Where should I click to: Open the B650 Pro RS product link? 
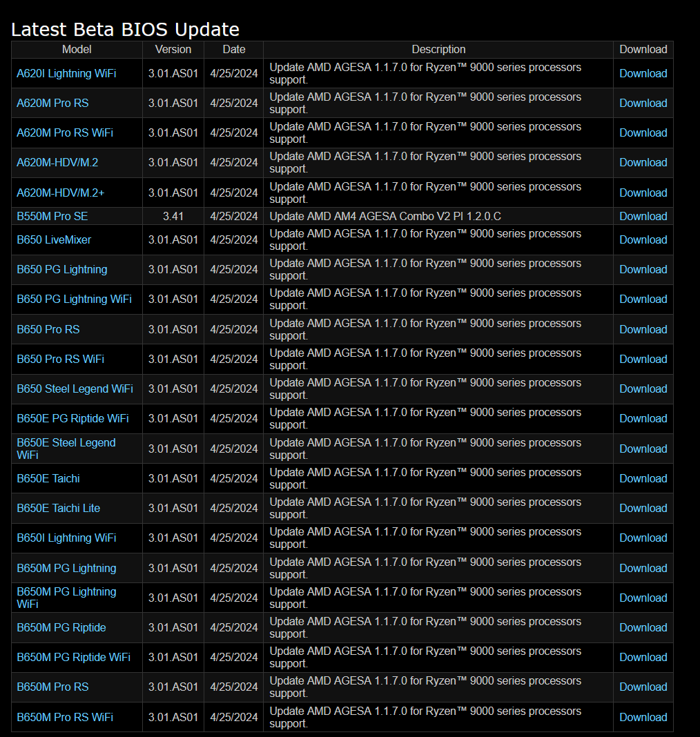[x=48, y=329]
